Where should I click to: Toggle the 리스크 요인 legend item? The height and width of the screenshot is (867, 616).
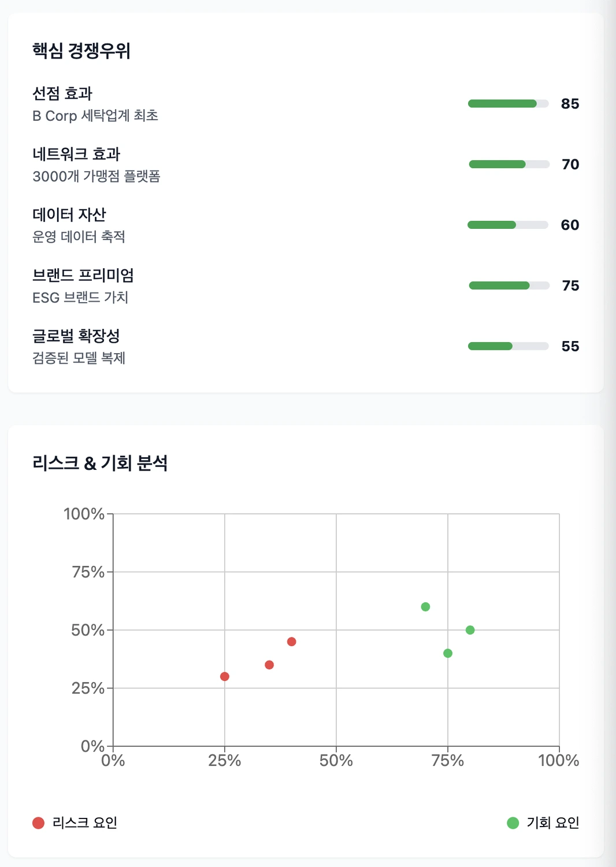click(x=75, y=822)
